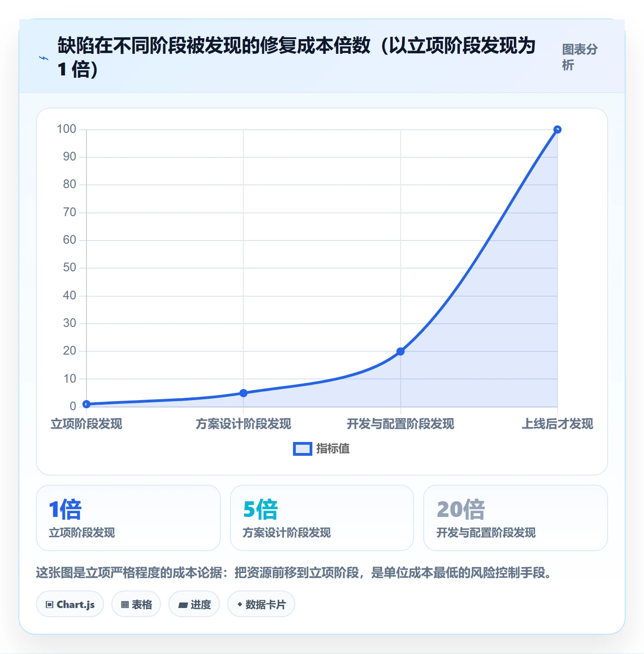644x654 pixels.
Task: Open the 5倍 方案设计阶段发现 stat card
Action: (322, 518)
